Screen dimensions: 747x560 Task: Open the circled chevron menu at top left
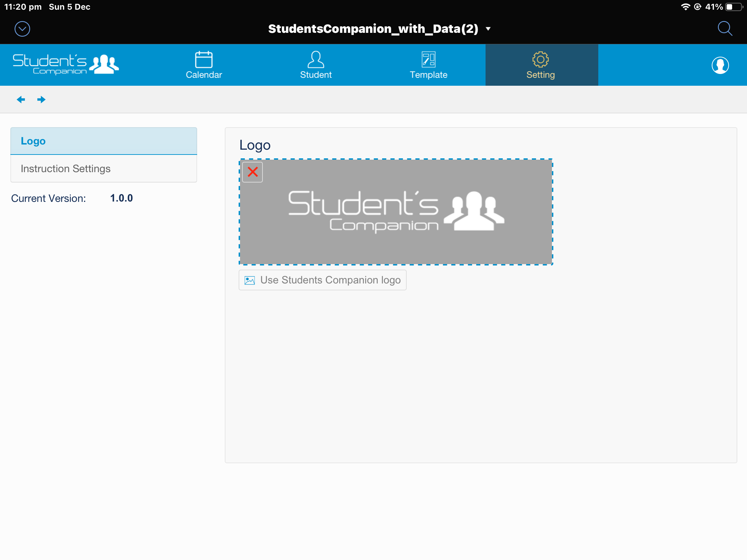[22, 29]
